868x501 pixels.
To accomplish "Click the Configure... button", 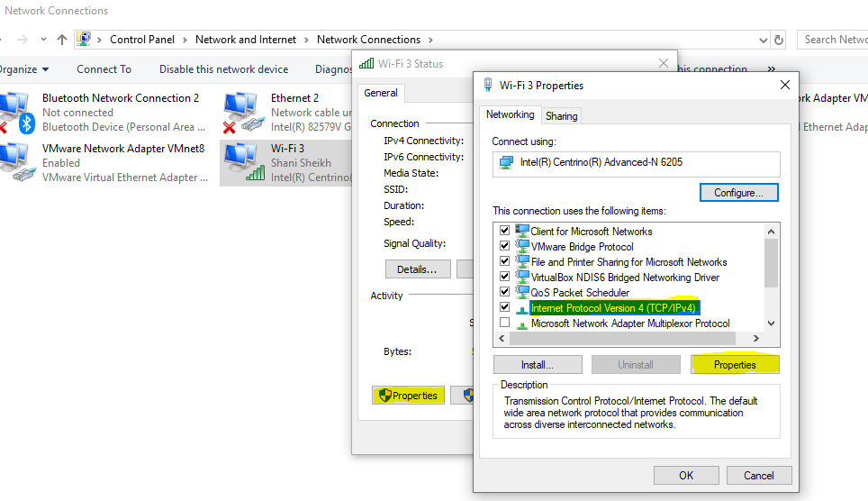I will pos(738,192).
